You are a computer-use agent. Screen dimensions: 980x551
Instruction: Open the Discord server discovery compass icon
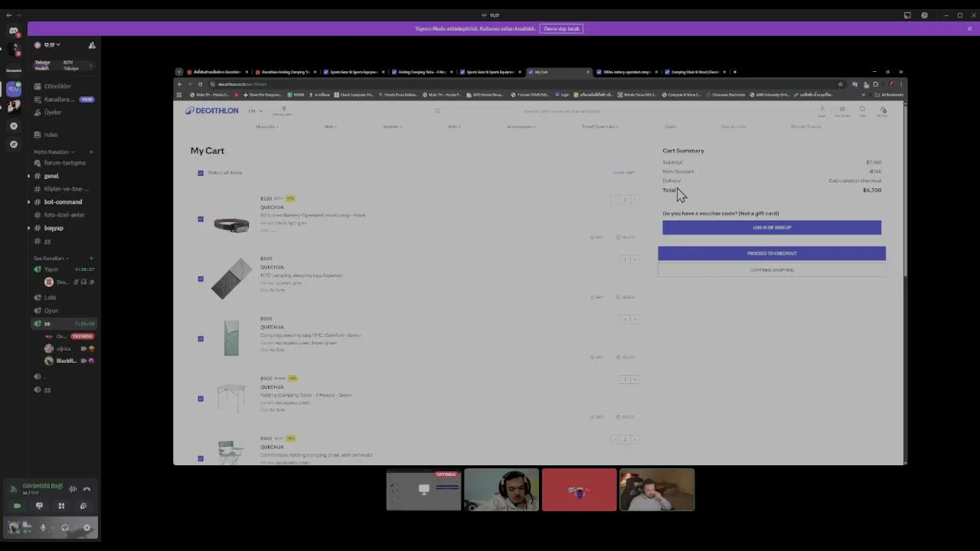point(13,144)
